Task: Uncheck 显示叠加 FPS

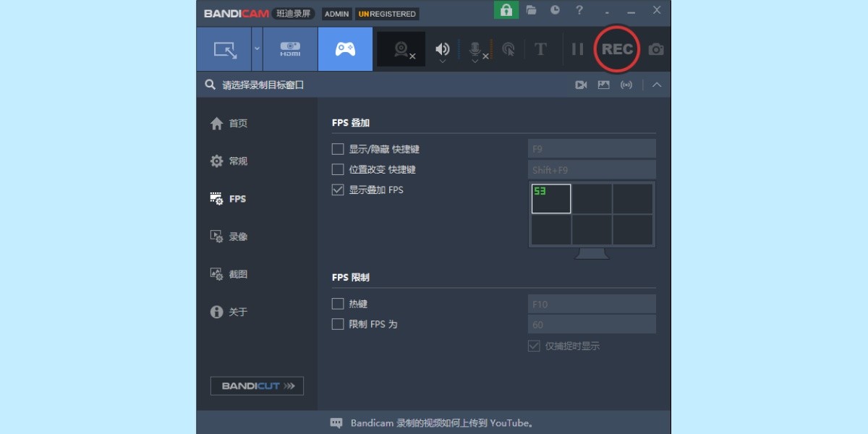Action: click(x=337, y=190)
